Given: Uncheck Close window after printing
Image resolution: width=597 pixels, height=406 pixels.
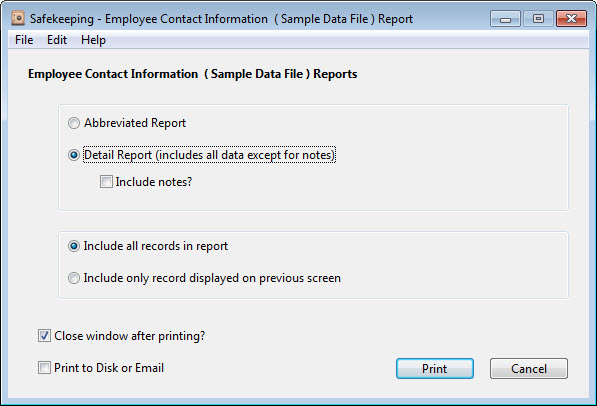Looking at the screenshot, I should pos(44,336).
